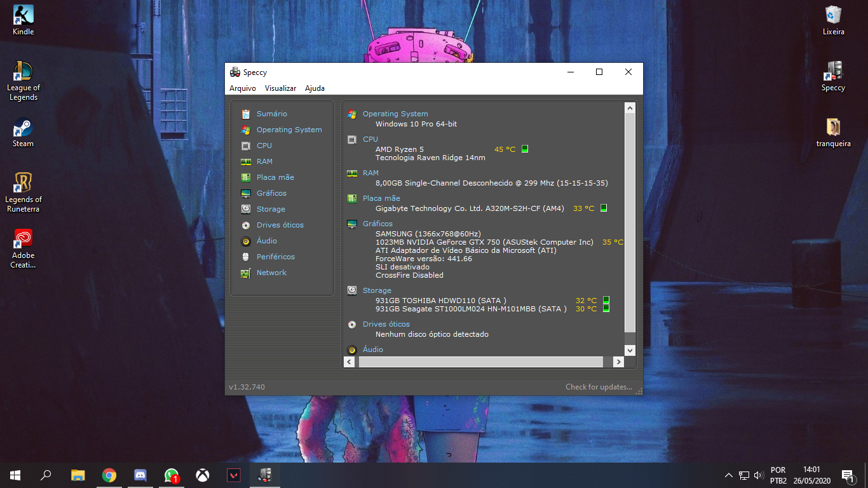Image resolution: width=868 pixels, height=488 pixels.
Task: Click the "Windows 10 Pro 64-bit" text
Action: [x=416, y=124]
